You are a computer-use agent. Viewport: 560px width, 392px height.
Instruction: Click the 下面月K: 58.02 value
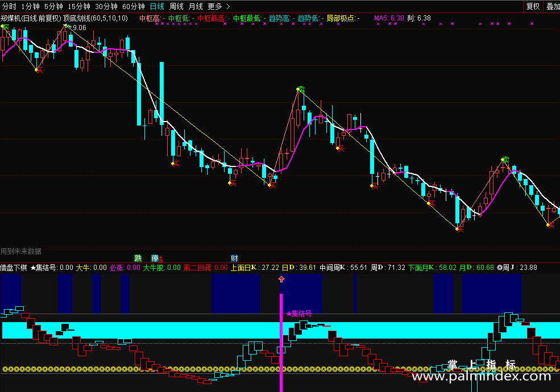tap(432, 268)
